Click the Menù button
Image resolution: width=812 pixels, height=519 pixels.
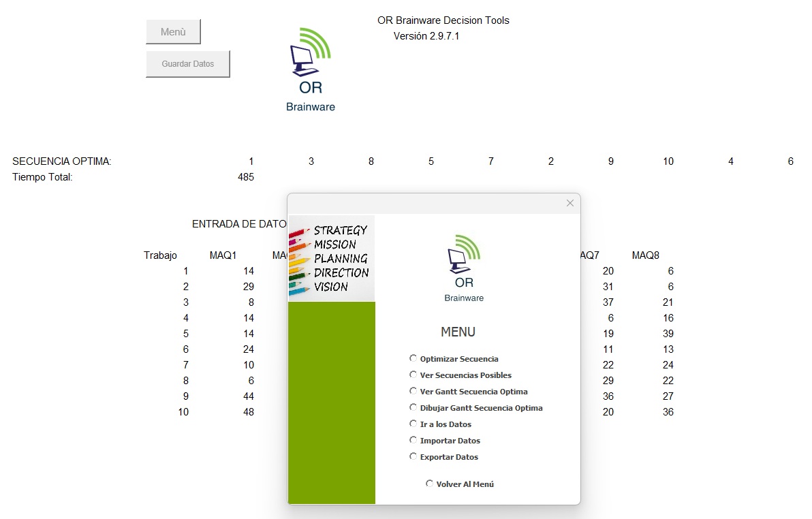click(173, 32)
